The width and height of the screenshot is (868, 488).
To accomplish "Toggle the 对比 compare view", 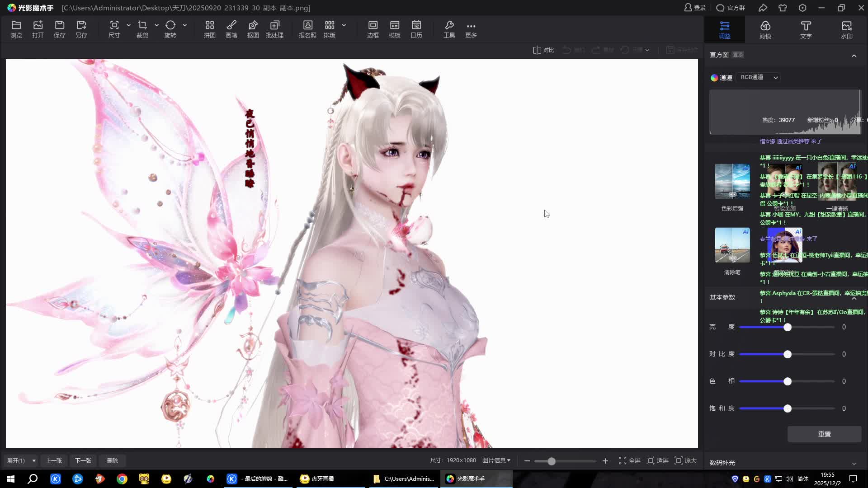I will point(543,50).
